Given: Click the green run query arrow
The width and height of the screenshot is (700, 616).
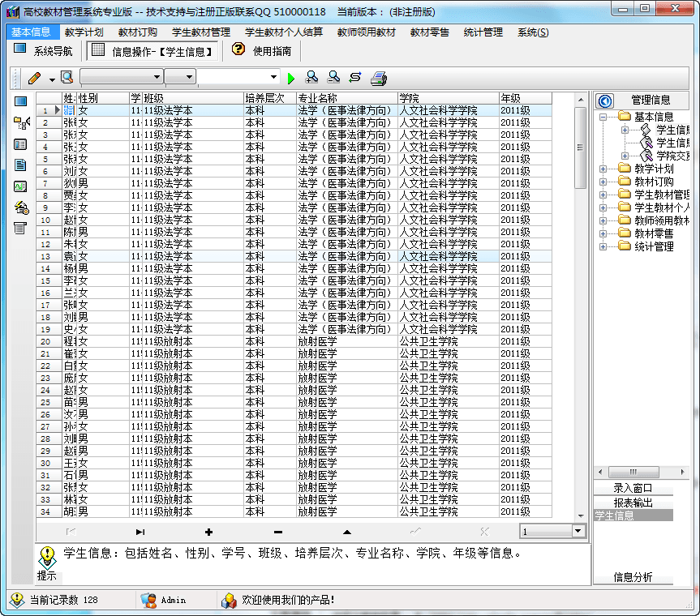Looking at the screenshot, I should 291,78.
